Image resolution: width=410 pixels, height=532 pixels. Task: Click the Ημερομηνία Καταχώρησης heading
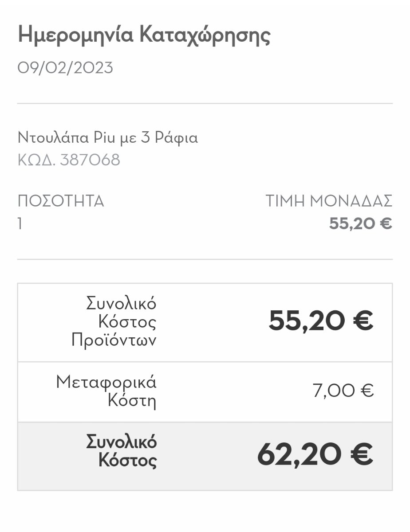tap(144, 36)
